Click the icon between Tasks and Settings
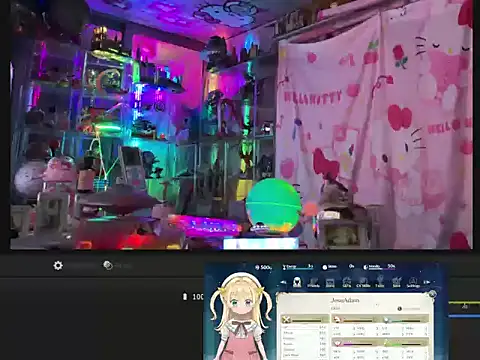This screenshot has width=480, height=360. click(x=396, y=283)
